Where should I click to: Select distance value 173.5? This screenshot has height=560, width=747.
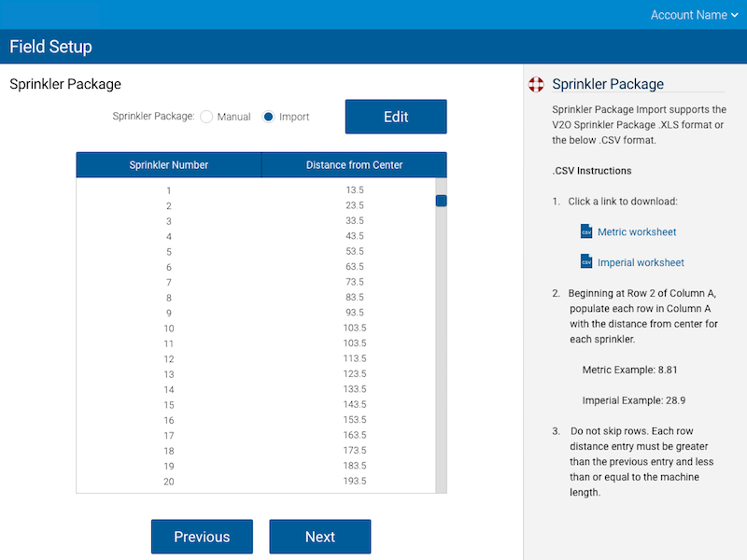(x=355, y=450)
